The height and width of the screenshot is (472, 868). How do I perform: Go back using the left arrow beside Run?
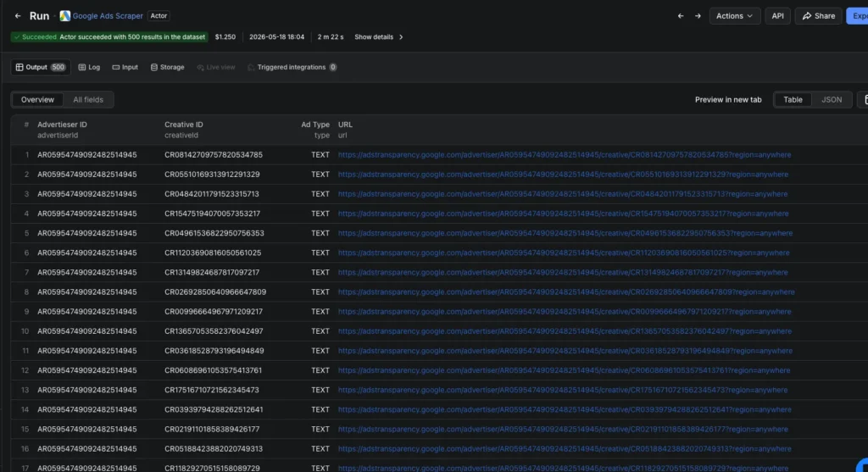point(18,16)
